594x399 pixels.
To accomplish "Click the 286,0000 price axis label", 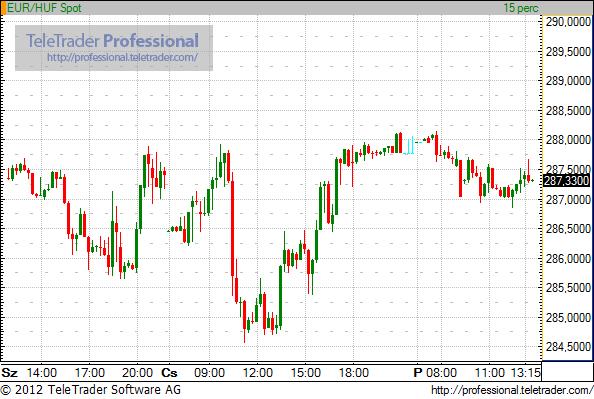I will pyautogui.click(x=568, y=258).
